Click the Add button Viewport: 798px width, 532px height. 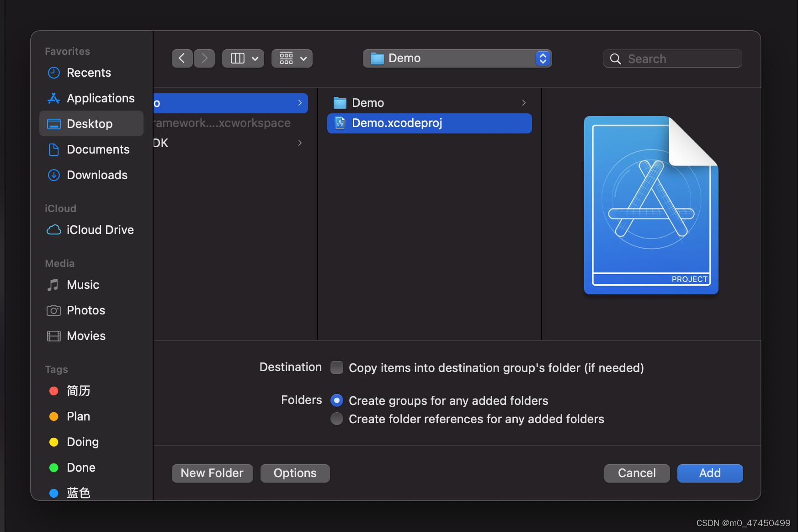coord(710,473)
